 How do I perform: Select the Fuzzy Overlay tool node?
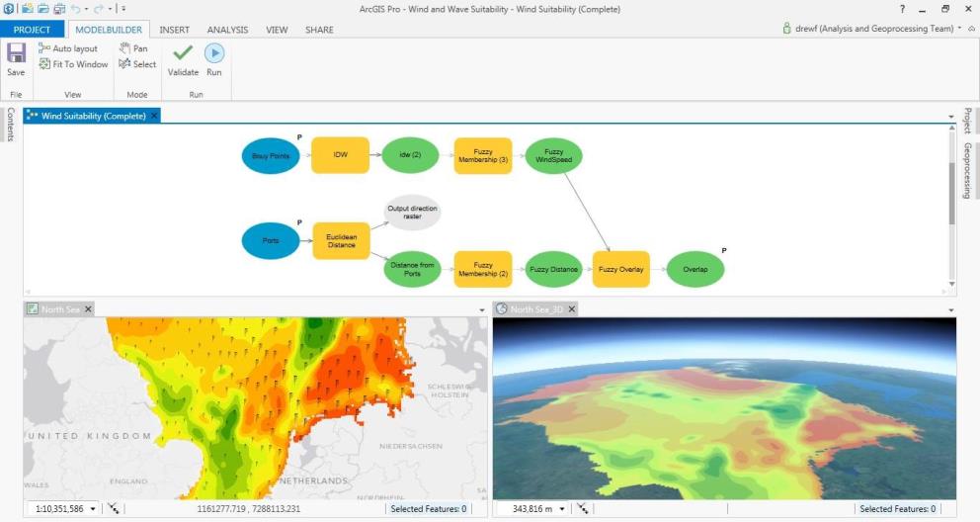[620, 270]
